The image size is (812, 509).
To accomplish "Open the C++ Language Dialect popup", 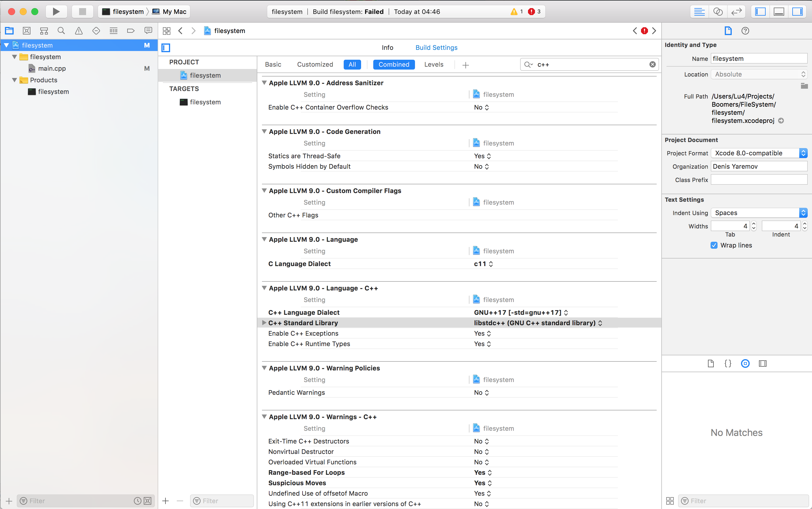I will pos(520,312).
